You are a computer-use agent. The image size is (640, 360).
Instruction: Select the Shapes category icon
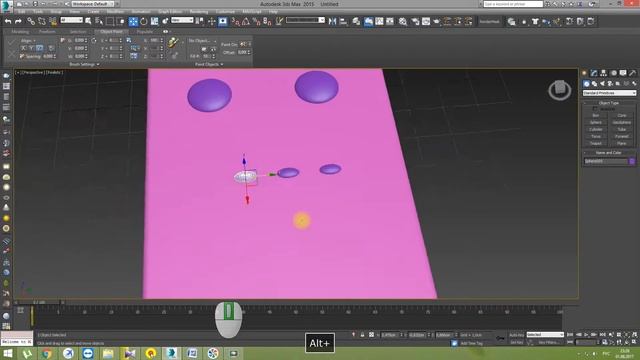pyautogui.click(x=594, y=84)
